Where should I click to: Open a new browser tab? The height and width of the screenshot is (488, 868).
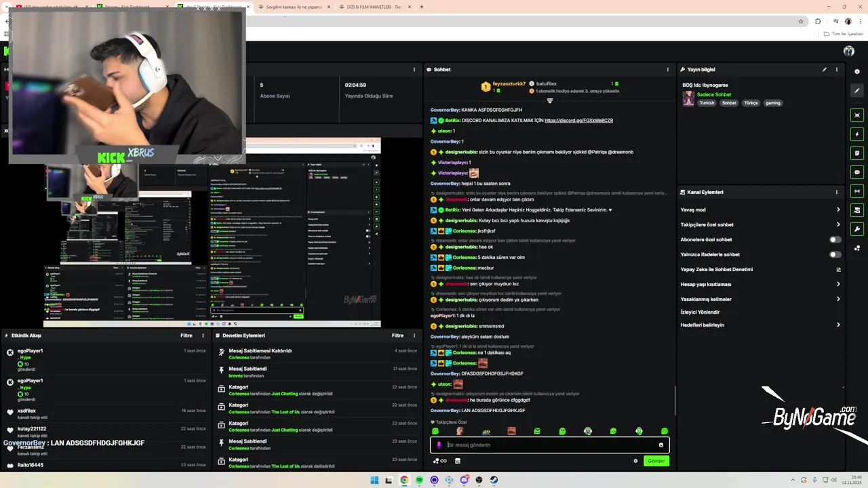point(422,7)
